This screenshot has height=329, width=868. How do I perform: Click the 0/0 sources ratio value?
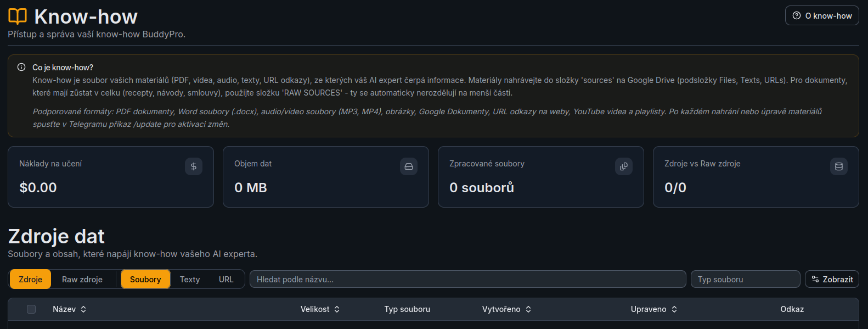coord(675,187)
